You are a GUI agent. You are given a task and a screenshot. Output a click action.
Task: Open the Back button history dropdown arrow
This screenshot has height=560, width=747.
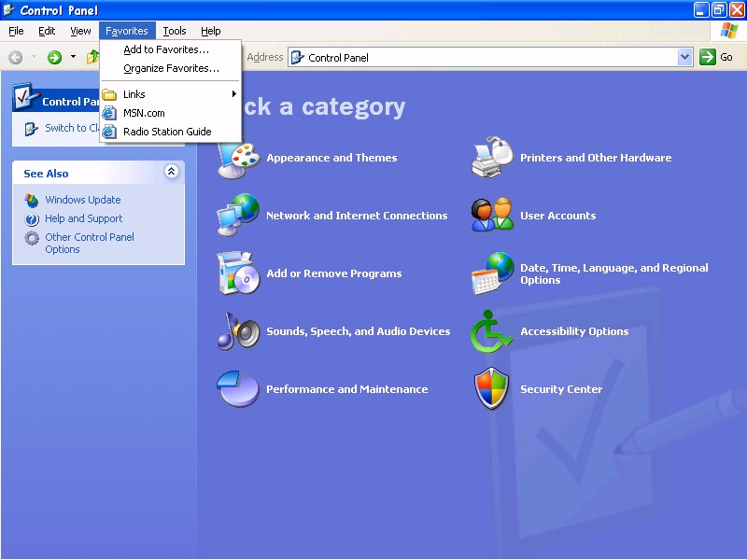[35, 57]
